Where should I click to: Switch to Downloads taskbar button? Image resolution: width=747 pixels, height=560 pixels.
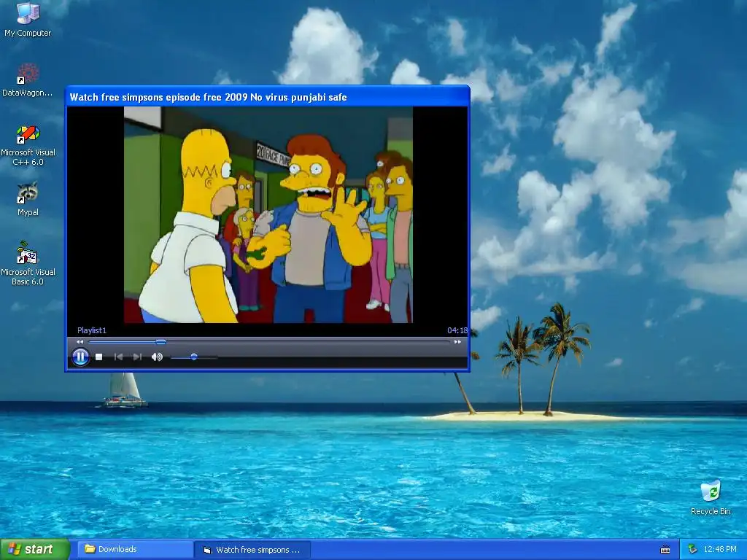(x=135, y=550)
